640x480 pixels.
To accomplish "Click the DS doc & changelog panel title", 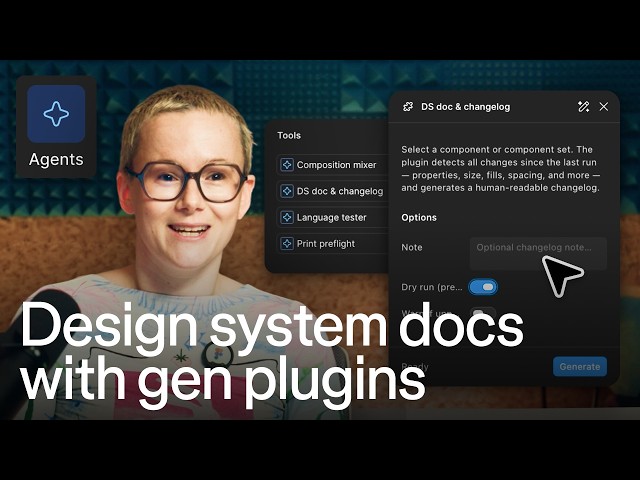I will point(465,107).
